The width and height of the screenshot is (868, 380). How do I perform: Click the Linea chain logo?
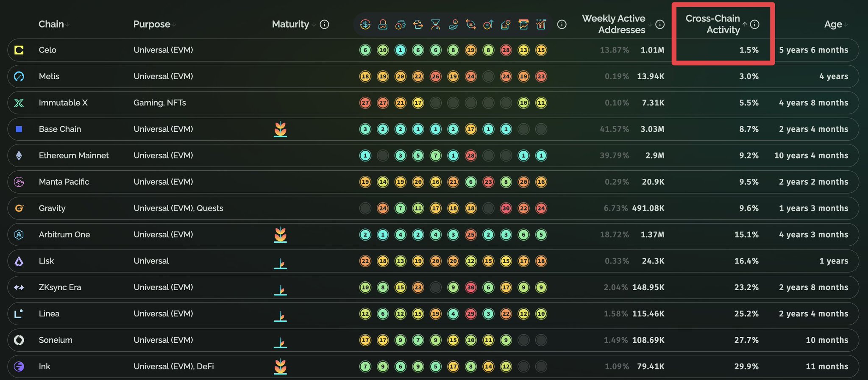(19, 313)
